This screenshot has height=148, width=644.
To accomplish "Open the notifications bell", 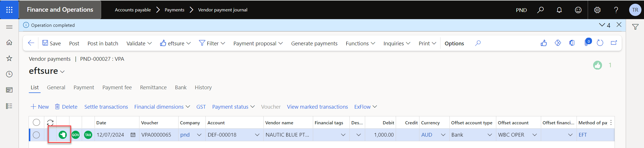I will click(559, 10).
